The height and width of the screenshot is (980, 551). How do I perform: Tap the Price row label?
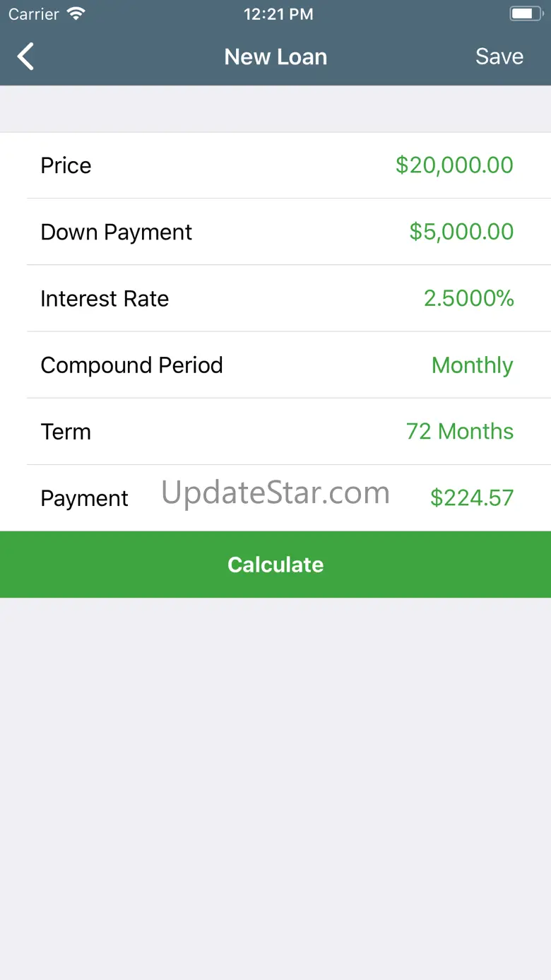click(66, 165)
